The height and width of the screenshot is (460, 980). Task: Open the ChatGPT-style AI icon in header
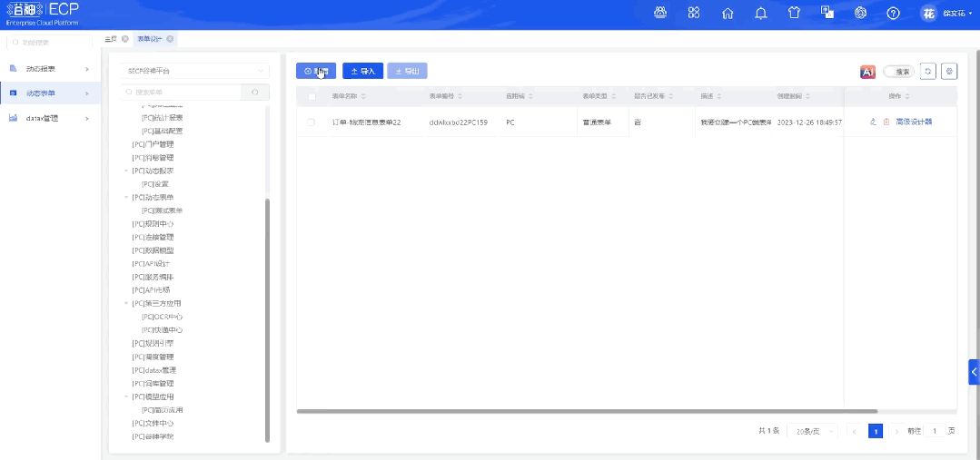pyautogui.click(x=861, y=13)
